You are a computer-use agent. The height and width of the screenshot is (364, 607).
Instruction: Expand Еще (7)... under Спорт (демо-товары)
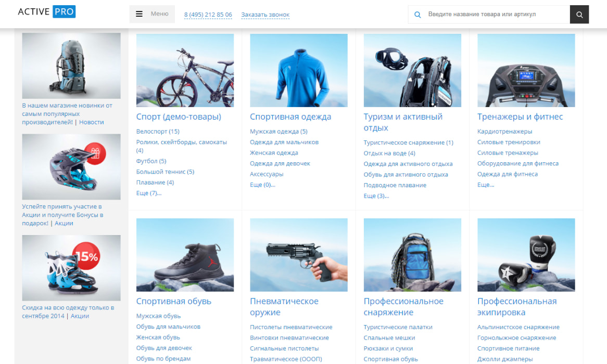point(149,193)
